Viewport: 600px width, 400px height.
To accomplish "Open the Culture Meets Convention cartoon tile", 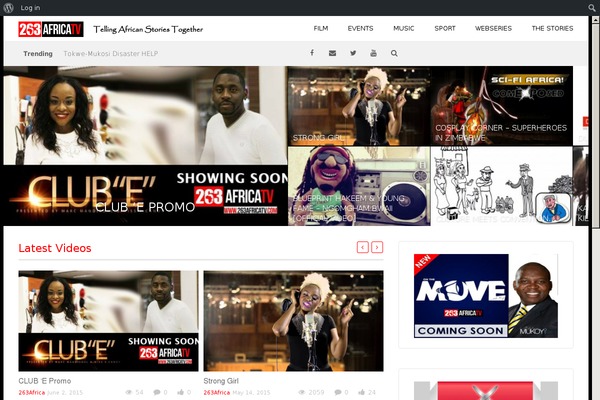I will coord(502,186).
